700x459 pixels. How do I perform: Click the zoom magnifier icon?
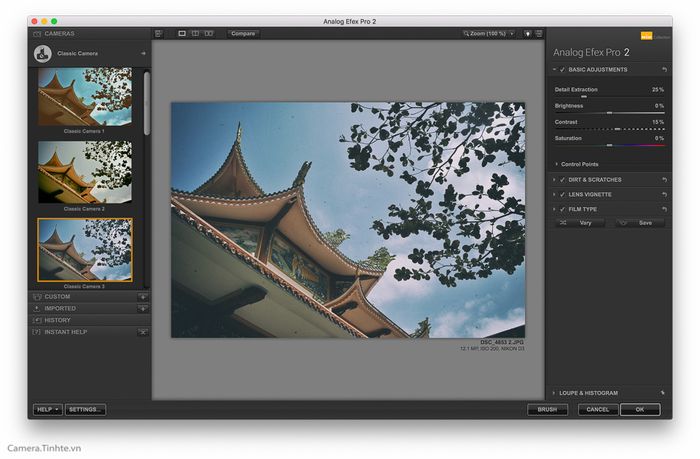[x=466, y=33]
